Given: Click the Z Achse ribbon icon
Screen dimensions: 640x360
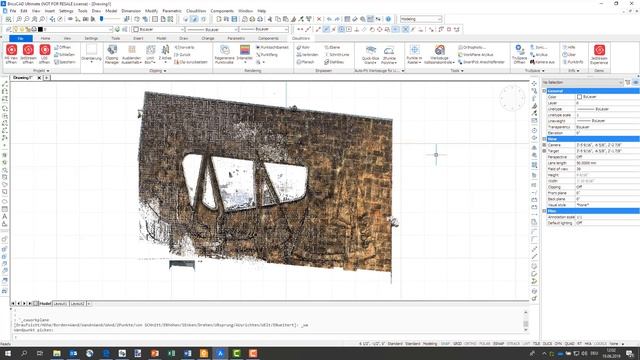Looking at the screenshot, I should coord(165,50).
